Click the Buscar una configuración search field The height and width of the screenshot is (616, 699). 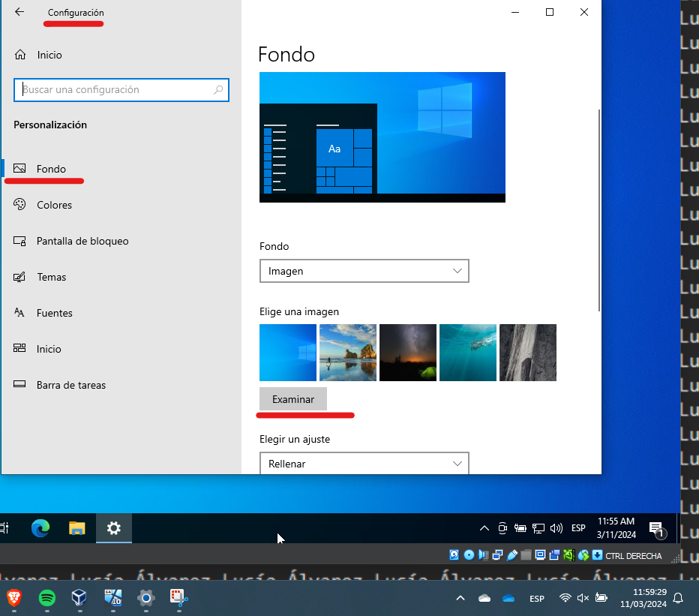coord(121,89)
